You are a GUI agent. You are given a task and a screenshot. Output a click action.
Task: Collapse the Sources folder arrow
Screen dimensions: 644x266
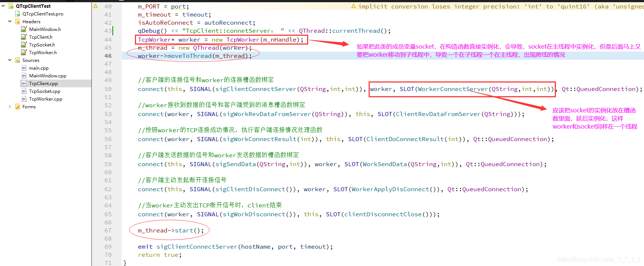(x=10, y=60)
